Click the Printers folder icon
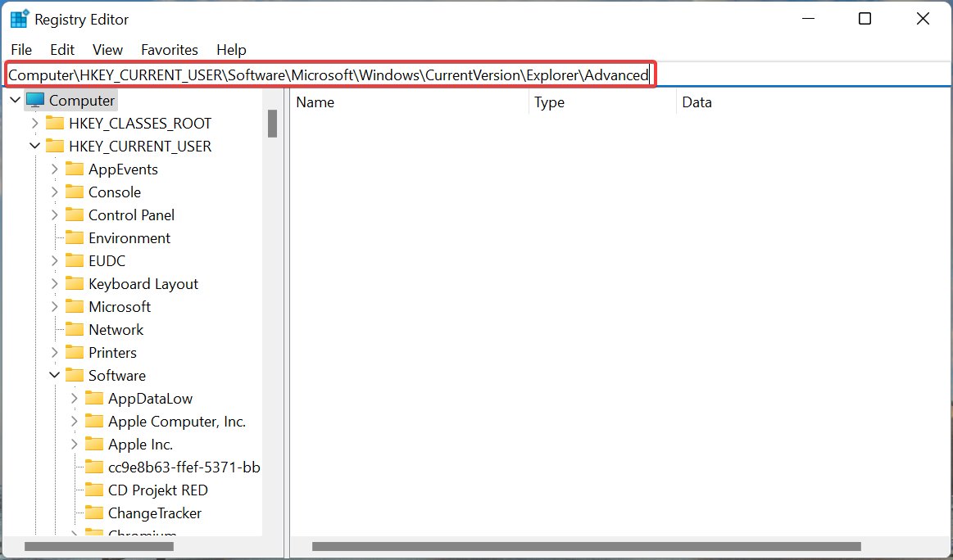Screen dimensions: 953x560 point(75,352)
